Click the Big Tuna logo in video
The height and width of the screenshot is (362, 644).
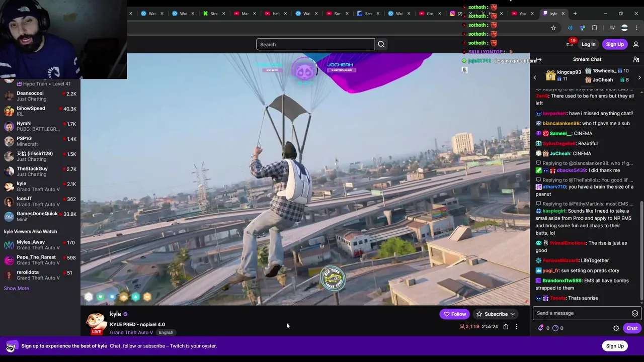pyautogui.click(x=333, y=278)
